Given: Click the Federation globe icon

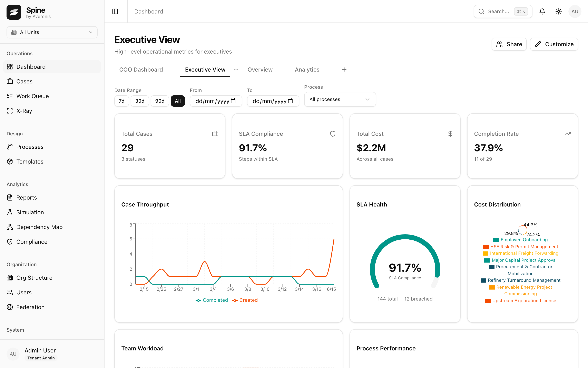Looking at the screenshot, I should [10, 307].
